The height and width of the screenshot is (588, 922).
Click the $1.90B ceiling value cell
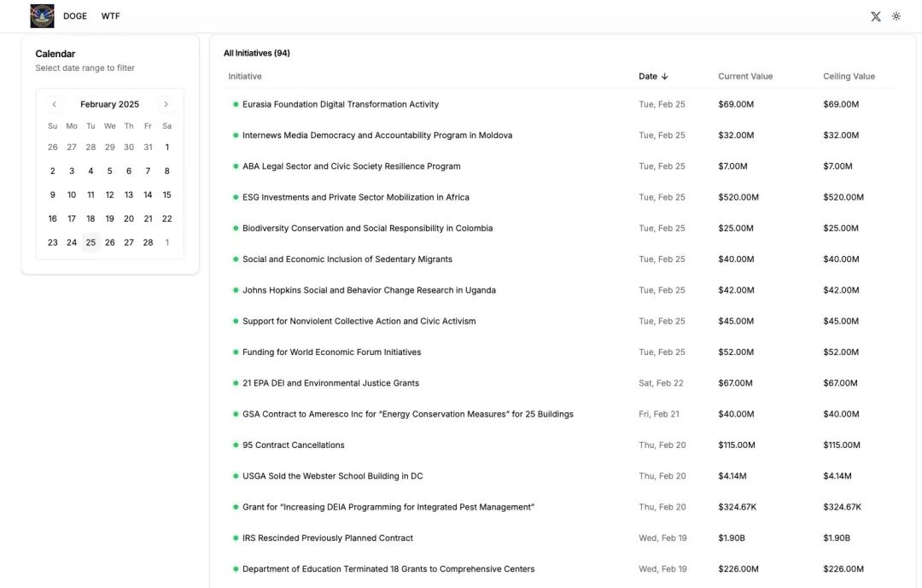click(x=837, y=538)
